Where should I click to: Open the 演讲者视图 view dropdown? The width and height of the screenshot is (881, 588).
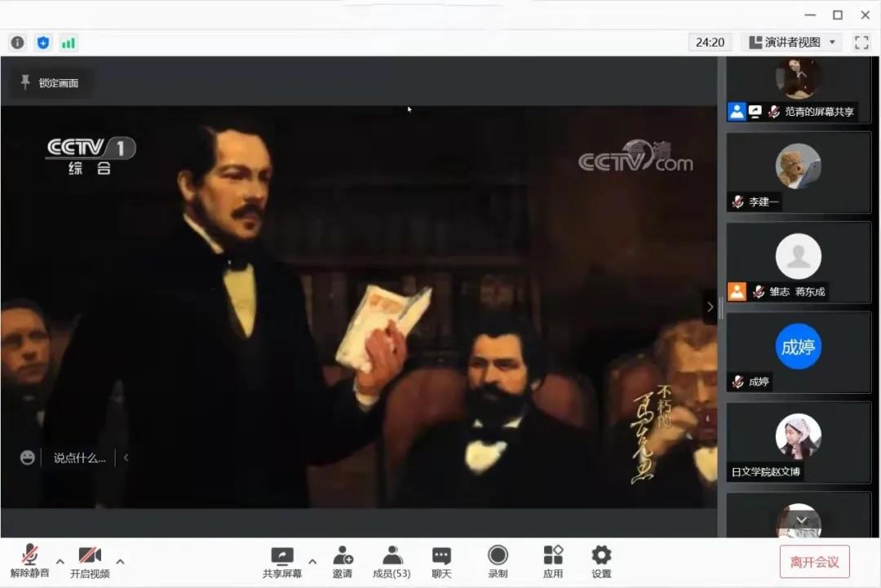[792, 42]
